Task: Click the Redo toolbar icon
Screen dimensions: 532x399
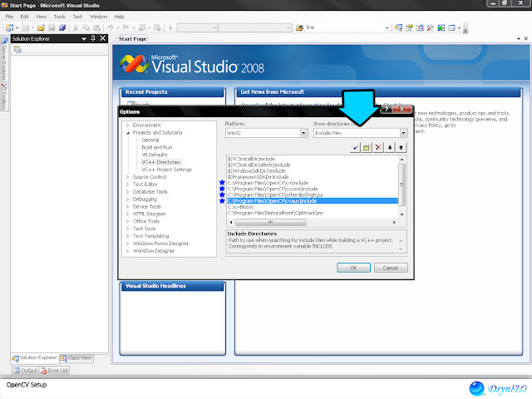Action: 126,27
